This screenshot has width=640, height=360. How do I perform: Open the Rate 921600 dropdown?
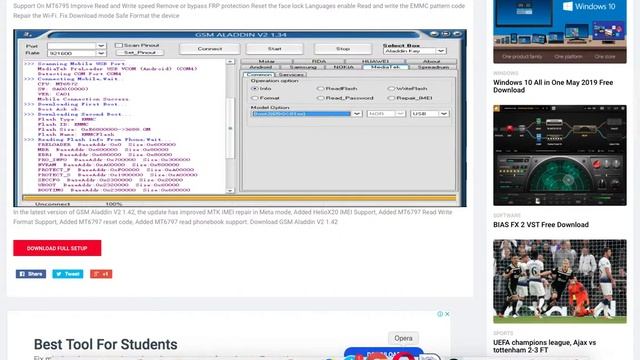point(101,53)
